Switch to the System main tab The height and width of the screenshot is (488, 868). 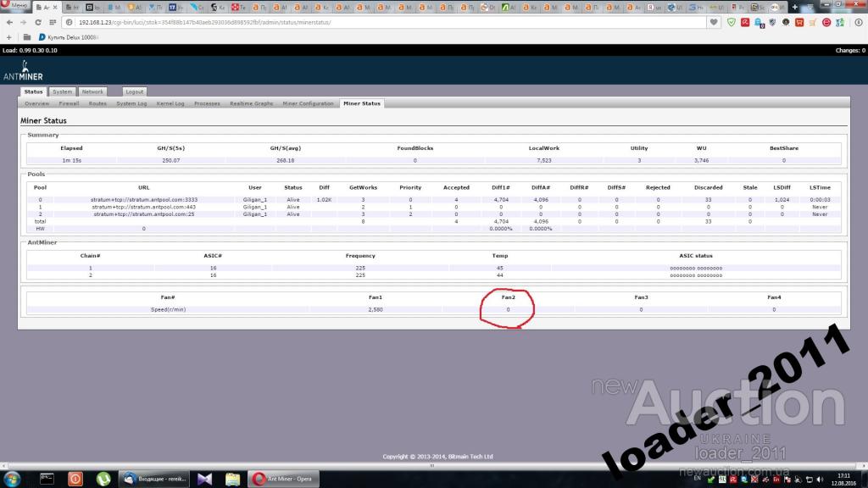[62, 91]
